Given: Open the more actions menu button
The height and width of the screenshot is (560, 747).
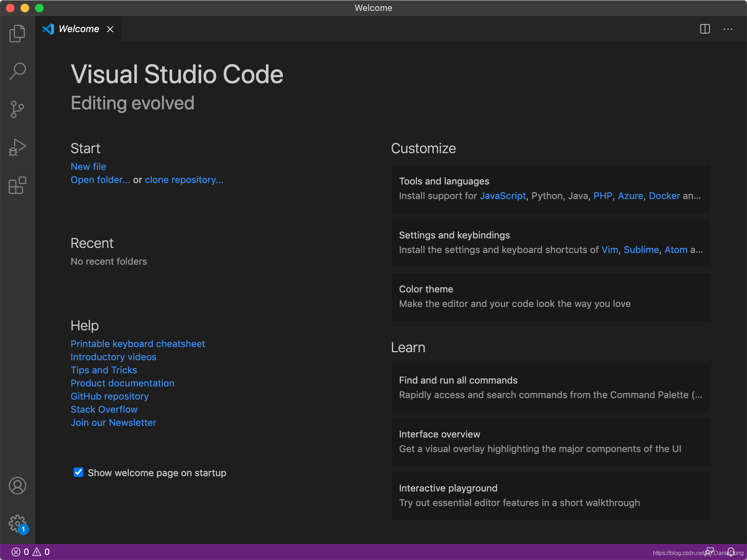Looking at the screenshot, I should point(728,29).
